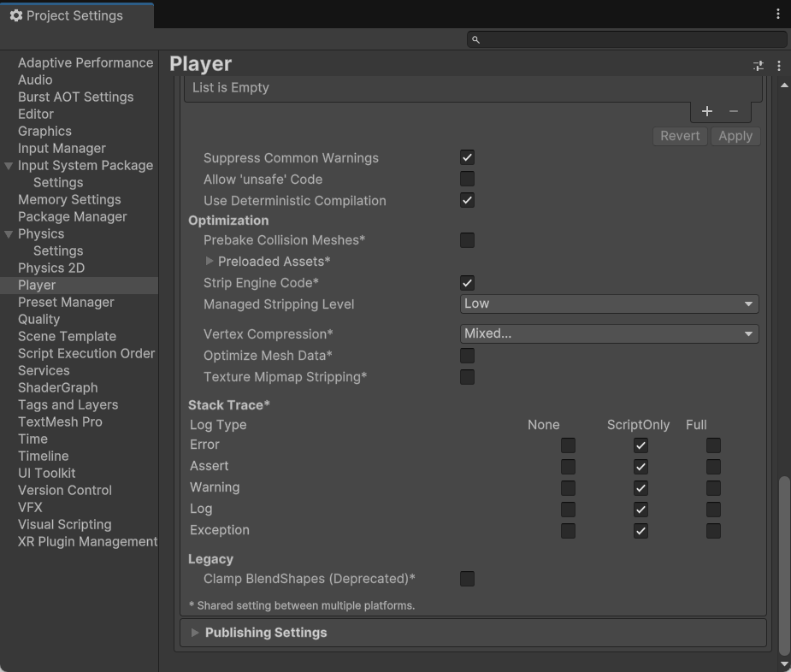Set Exception stack trace to None
This screenshot has height=672, width=791.
pyautogui.click(x=568, y=531)
